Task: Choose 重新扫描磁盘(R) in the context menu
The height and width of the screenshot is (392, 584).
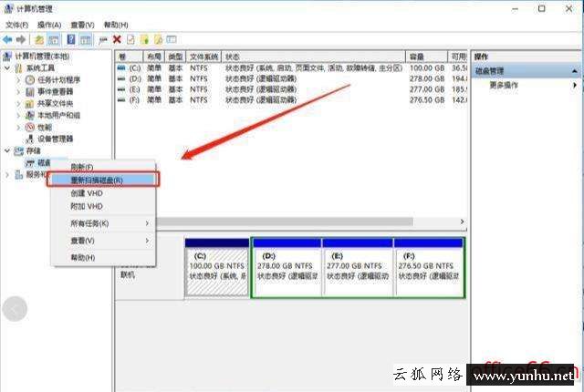Action: click(x=103, y=180)
